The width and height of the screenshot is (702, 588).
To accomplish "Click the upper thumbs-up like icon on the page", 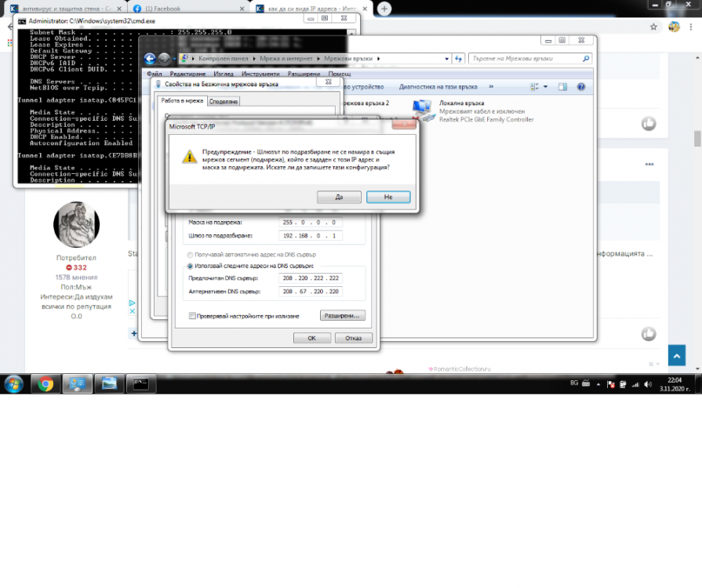I will click(649, 124).
